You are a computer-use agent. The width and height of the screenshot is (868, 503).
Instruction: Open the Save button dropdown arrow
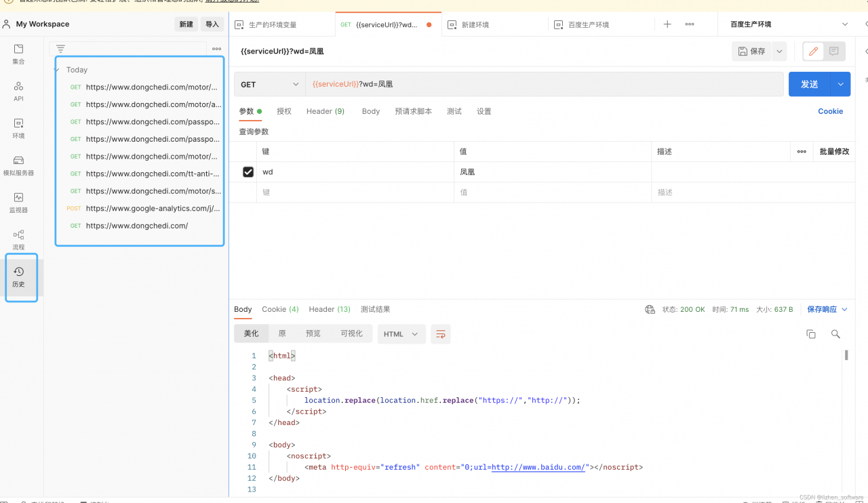coord(779,51)
